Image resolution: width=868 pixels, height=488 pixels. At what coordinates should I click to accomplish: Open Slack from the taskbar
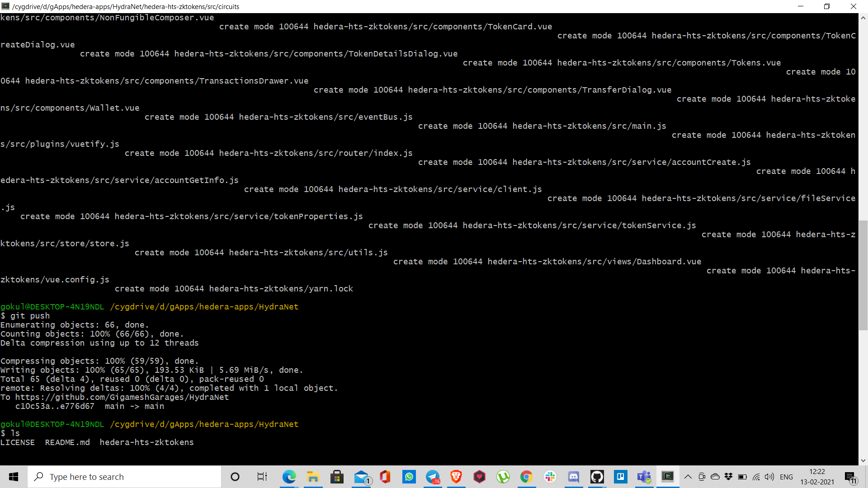click(x=550, y=477)
